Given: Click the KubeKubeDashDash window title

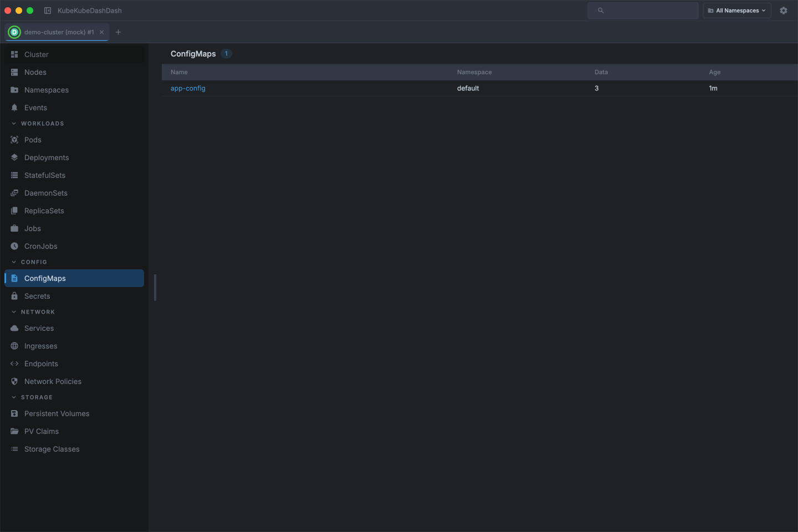Looking at the screenshot, I should pyautogui.click(x=90, y=11).
